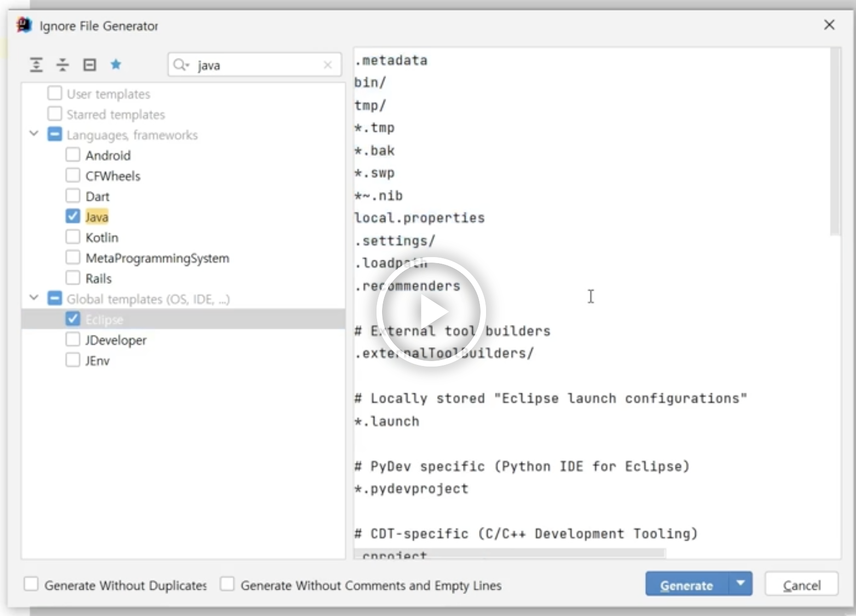
Task: Toggle the starred templates star icon
Action: [115, 65]
